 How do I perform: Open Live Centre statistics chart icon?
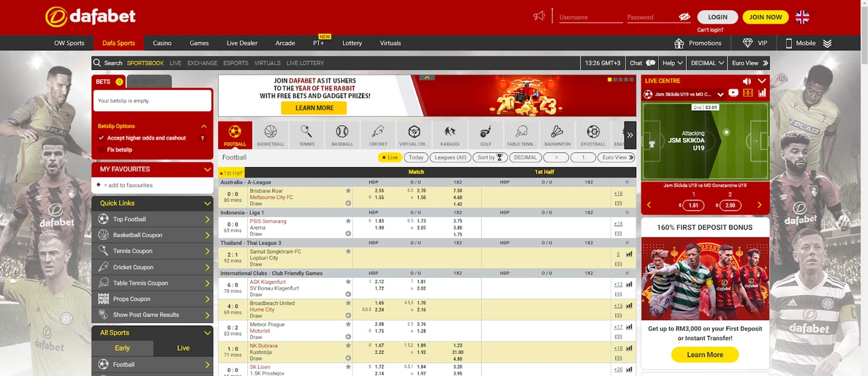click(x=762, y=93)
